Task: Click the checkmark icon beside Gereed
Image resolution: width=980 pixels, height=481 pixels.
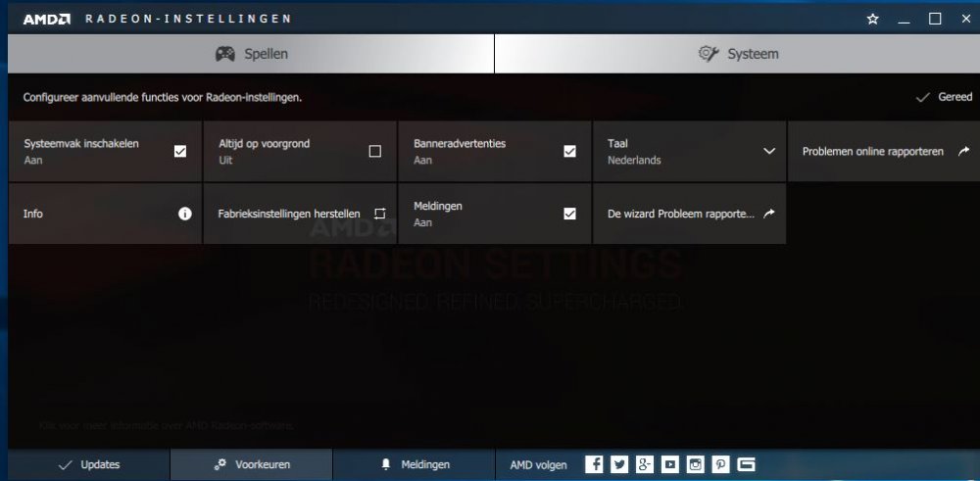Action: (922, 97)
